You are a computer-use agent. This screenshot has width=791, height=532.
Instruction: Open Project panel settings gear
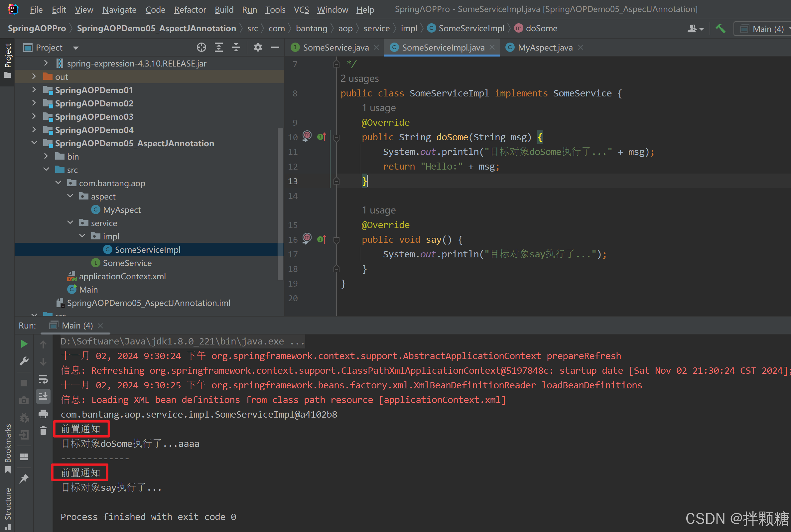click(x=258, y=48)
